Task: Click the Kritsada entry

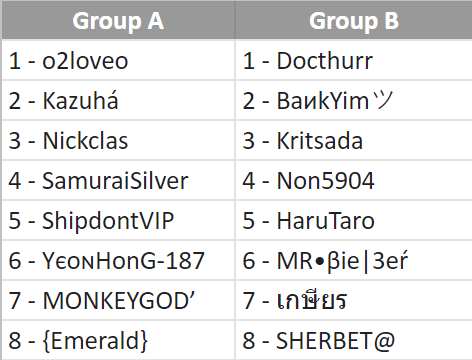Action: coord(354,140)
